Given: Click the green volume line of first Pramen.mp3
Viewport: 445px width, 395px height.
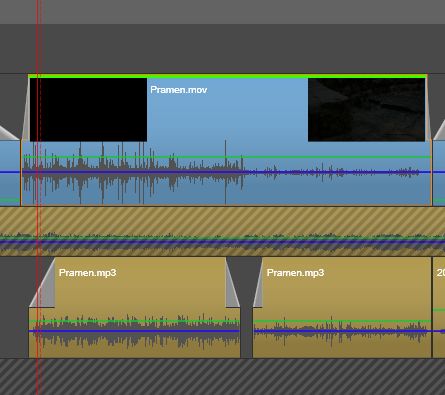Looking at the screenshot, I should point(134,321).
